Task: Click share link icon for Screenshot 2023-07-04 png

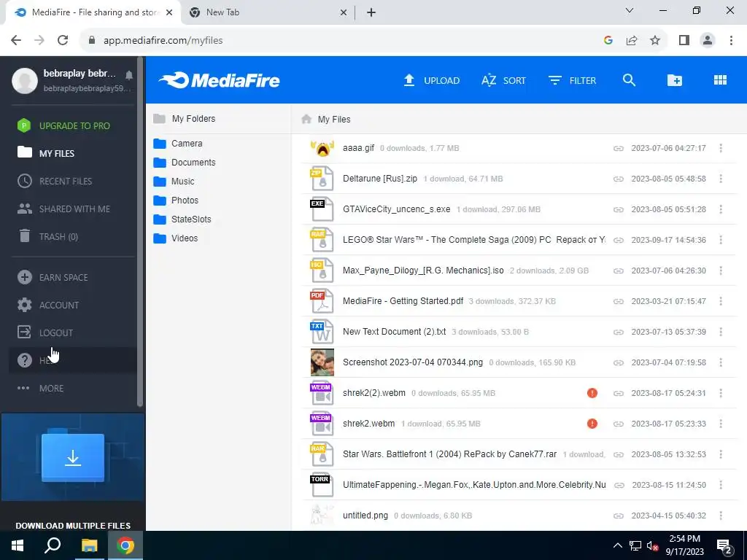Action: coord(619,362)
